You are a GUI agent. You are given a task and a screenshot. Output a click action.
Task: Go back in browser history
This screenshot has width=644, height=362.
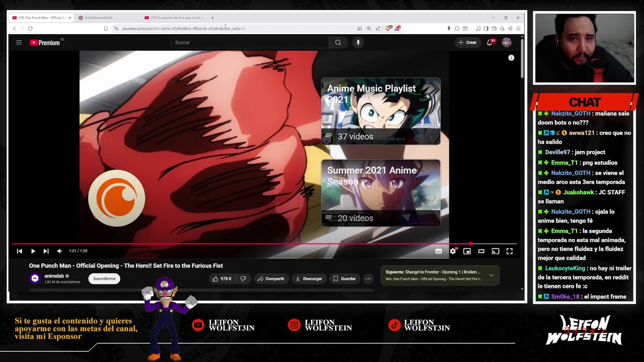pyautogui.click(x=14, y=28)
